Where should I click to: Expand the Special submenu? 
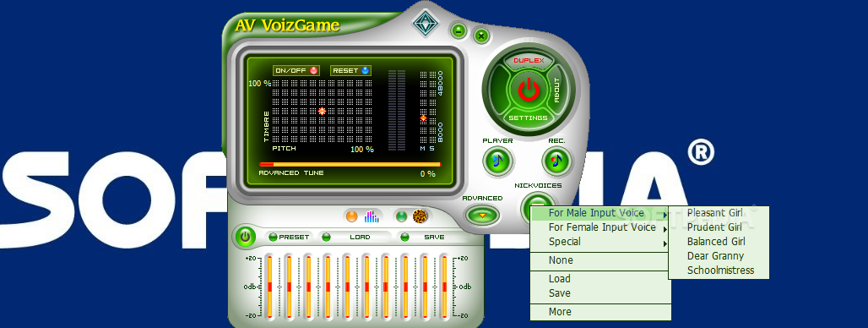coord(600,242)
